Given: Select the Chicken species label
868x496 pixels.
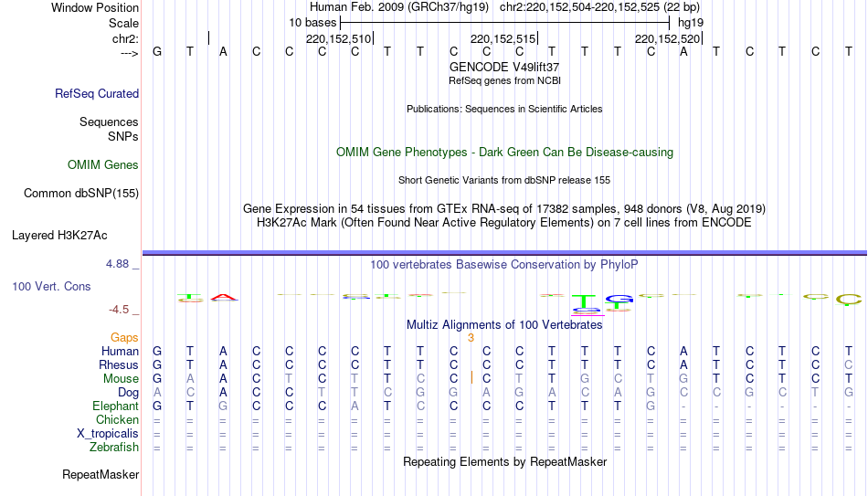Looking at the screenshot, I should click(117, 420).
